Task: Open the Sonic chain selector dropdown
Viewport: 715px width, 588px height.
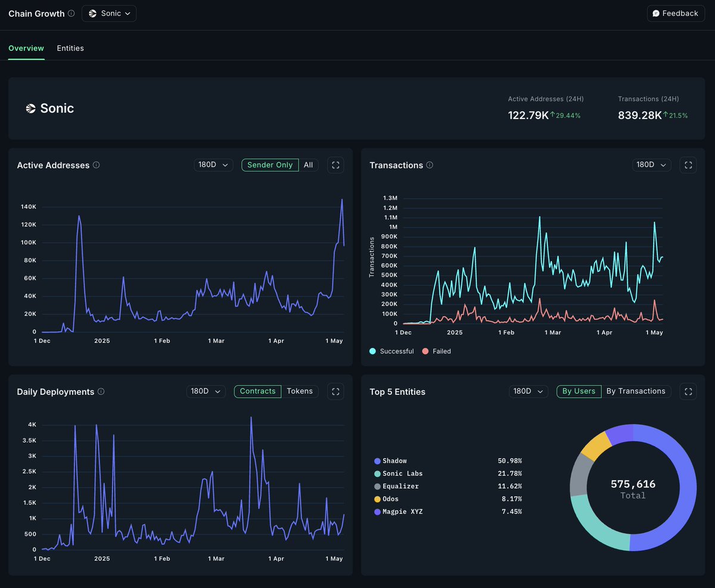Action: click(109, 13)
